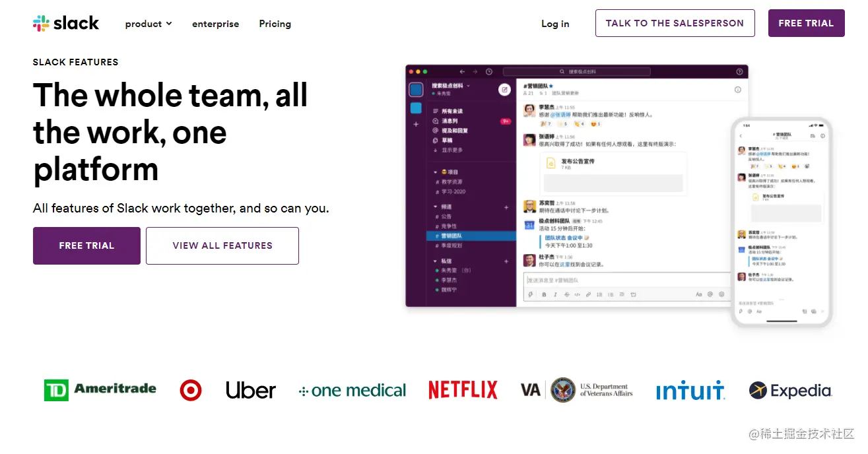Viewport: 868px width, 454px height.
Task: Click the TD Ameritrade logo
Action: [x=100, y=389]
